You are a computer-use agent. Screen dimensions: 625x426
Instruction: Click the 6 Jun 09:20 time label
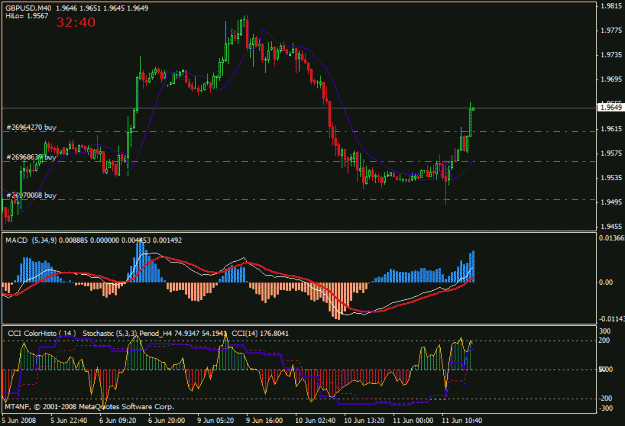pos(118,420)
